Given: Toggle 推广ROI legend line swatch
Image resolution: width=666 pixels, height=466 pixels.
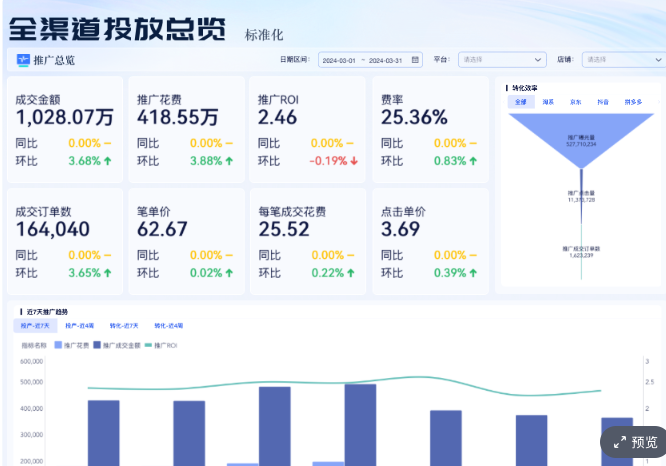Looking at the screenshot, I should [148, 345].
